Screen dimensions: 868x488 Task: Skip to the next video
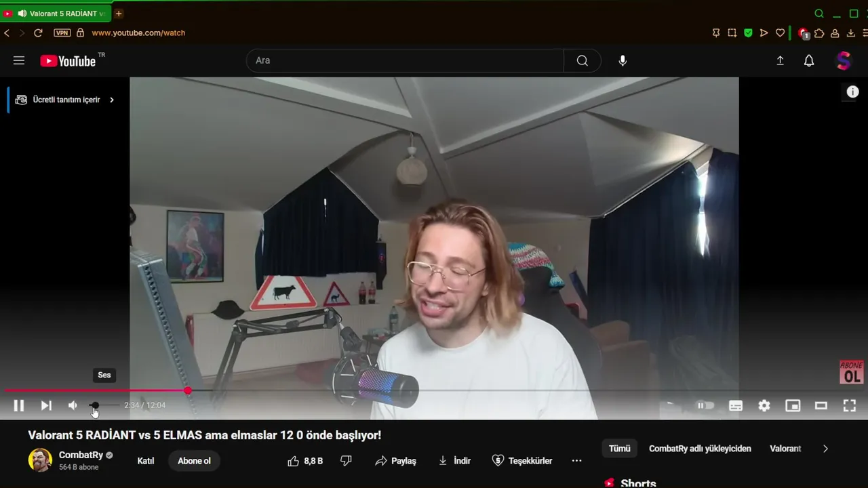[46, 405]
